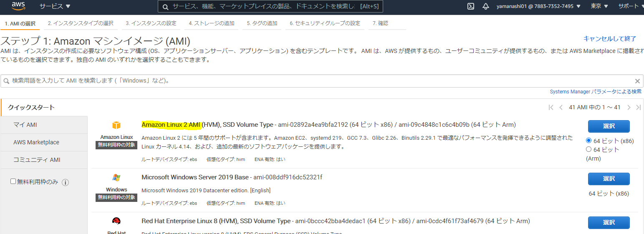This screenshot has height=234, width=644.
Task: Show info for free tier only option
Action: [x=65, y=182]
